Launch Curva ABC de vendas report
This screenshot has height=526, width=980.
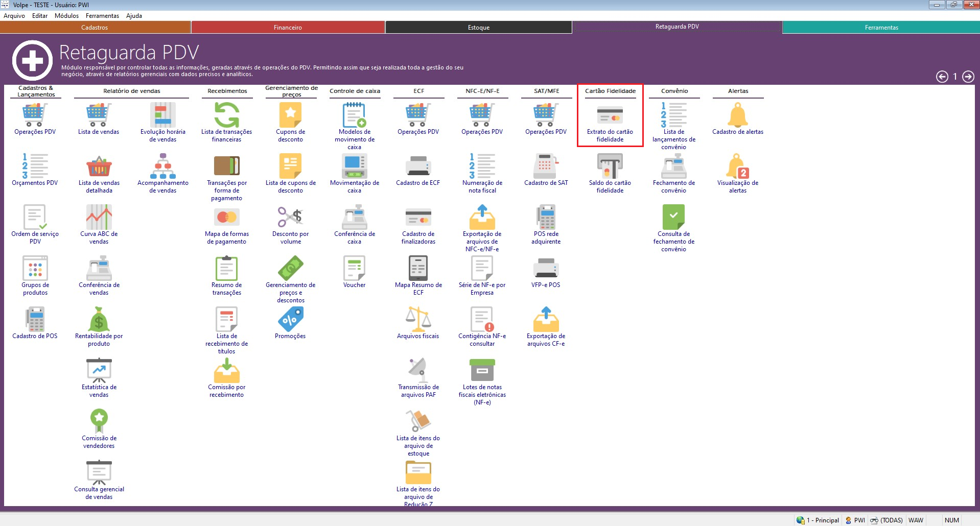pos(99,218)
